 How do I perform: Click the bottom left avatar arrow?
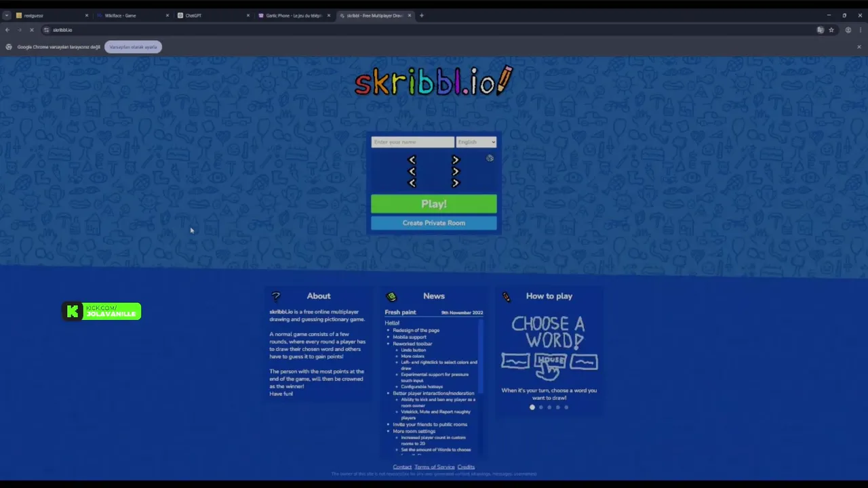pyautogui.click(x=412, y=183)
